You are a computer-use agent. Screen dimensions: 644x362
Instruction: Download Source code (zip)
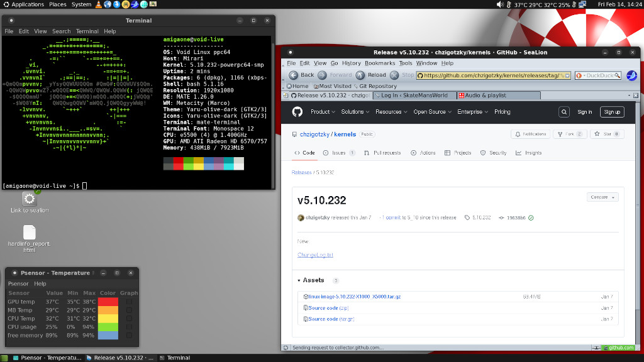[328, 308]
